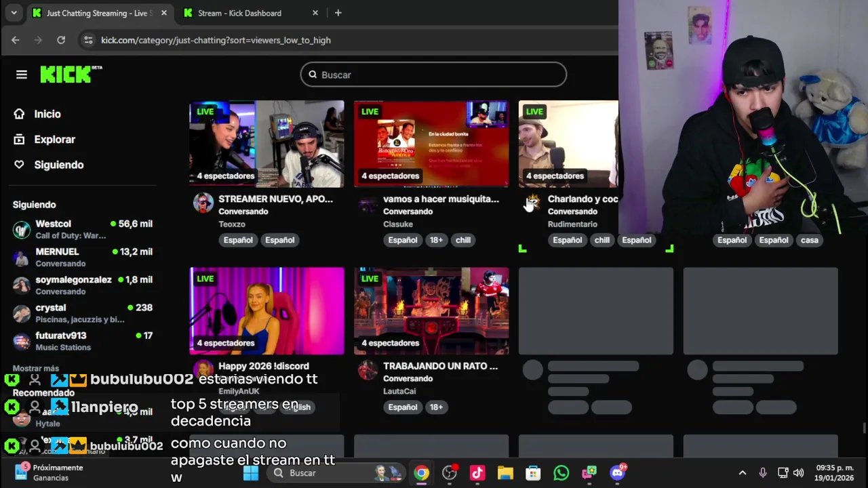Click the vamos a hacer musiquita... title
The image size is (868, 488).
(x=441, y=199)
